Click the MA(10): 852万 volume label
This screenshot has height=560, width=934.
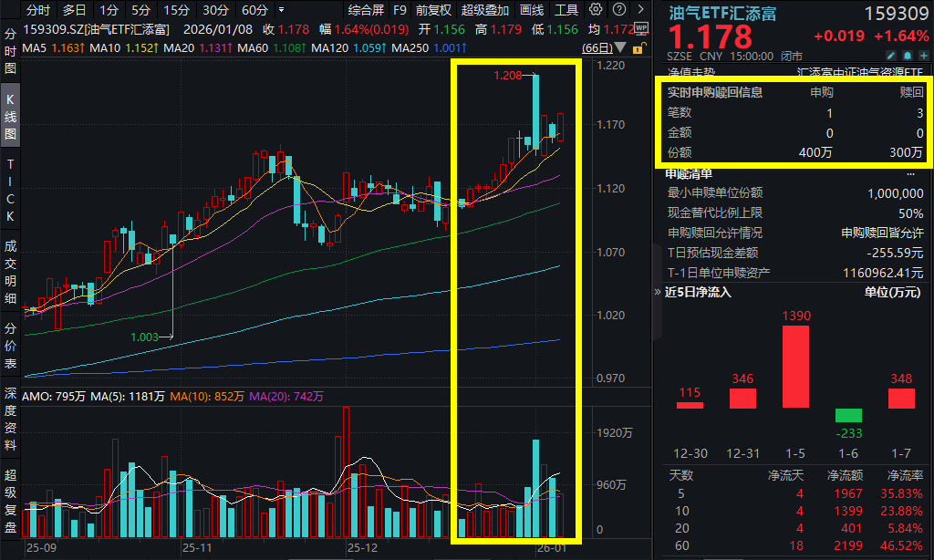(207, 396)
